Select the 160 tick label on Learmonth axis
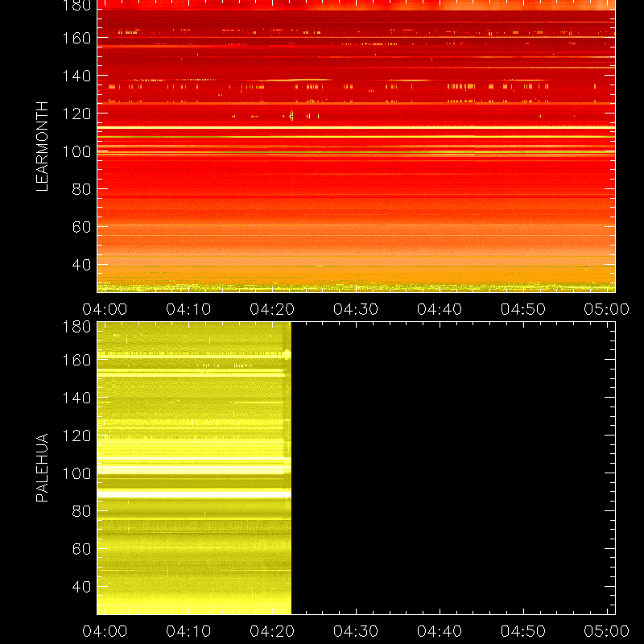The width and height of the screenshot is (644, 644). (x=76, y=38)
